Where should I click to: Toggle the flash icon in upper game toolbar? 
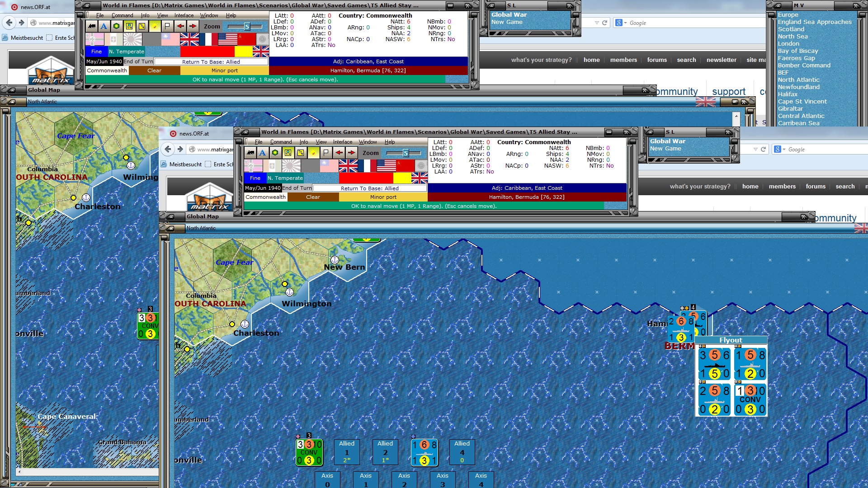pyautogui.click(x=155, y=26)
